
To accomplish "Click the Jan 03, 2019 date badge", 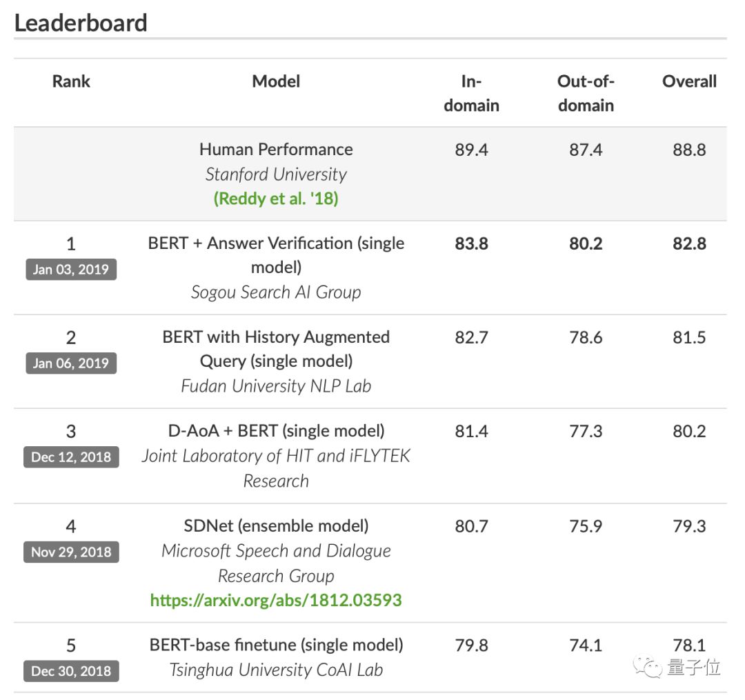I will click(x=71, y=269).
